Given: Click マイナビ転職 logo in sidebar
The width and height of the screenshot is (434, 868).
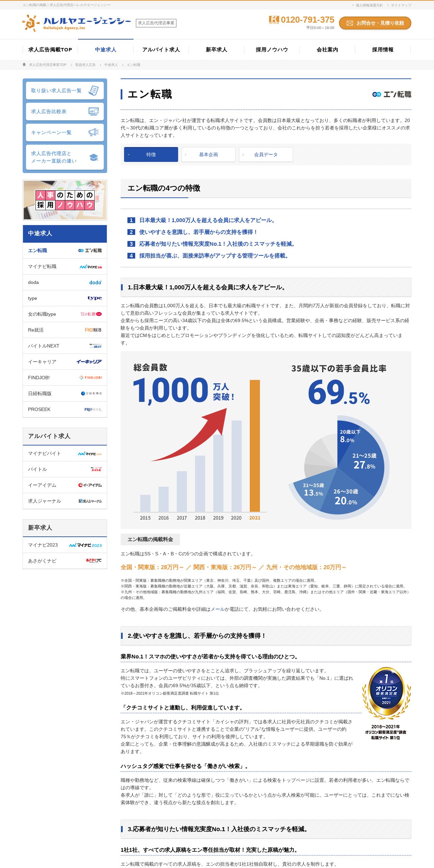Looking at the screenshot, I should point(91,267).
